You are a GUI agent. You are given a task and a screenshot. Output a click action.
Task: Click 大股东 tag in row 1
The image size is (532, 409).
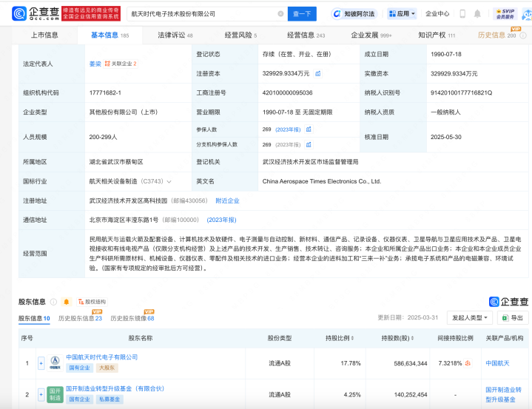pos(107,368)
